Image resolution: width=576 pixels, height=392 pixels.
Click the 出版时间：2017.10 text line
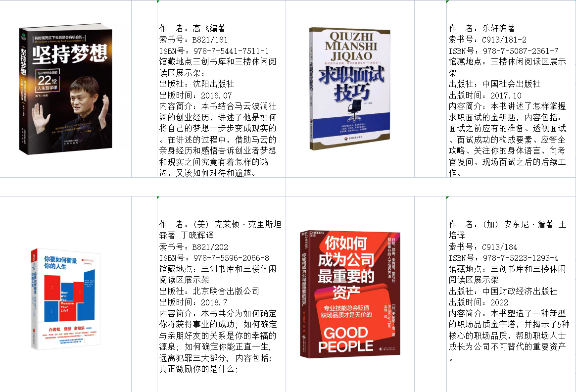pyautogui.click(x=485, y=96)
